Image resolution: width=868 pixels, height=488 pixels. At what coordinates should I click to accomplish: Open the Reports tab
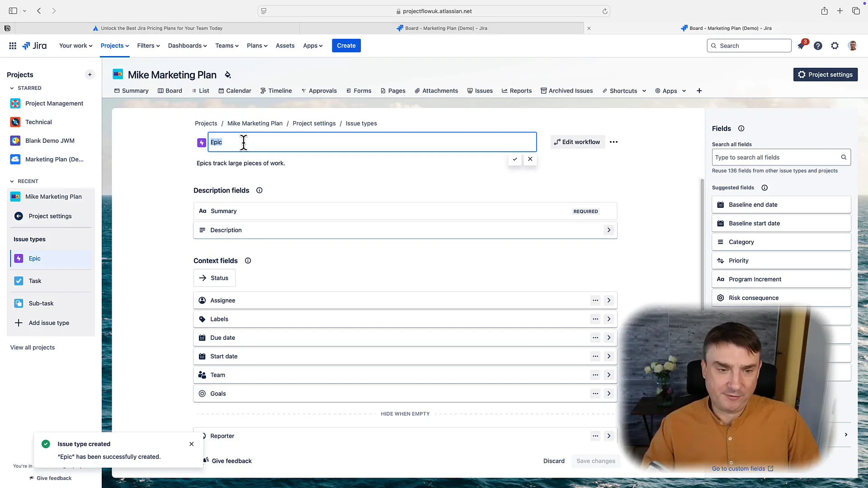pyautogui.click(x=516, y=91)
